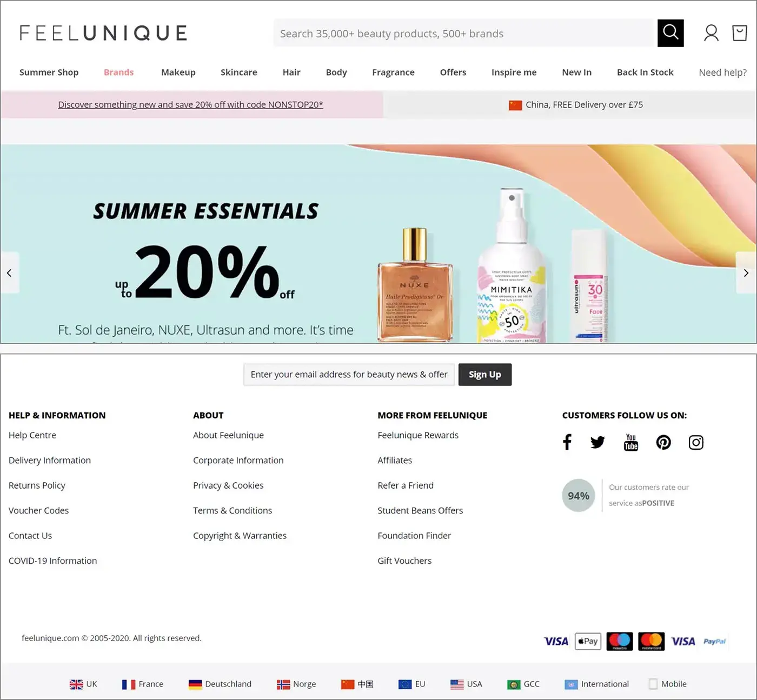Screen dimensions: 757x700
Task: Advance to next banner slide arrow
Action: click(746, 273)
